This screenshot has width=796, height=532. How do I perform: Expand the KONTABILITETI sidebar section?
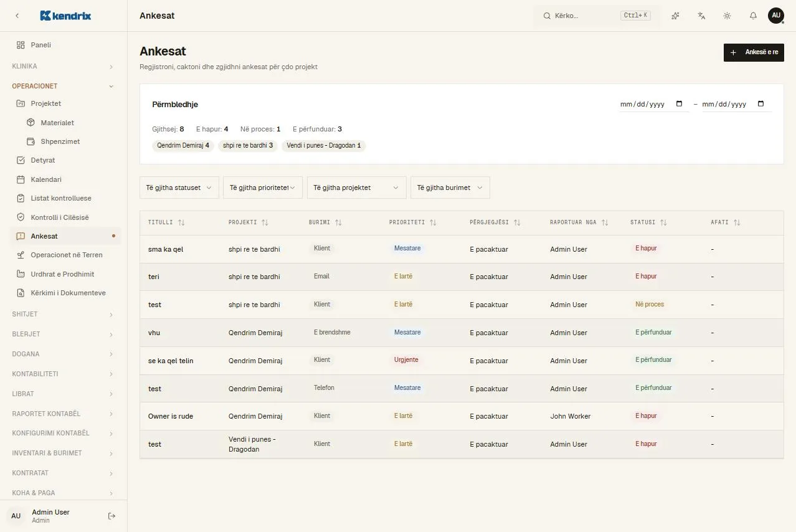click(x=64, y=374)
